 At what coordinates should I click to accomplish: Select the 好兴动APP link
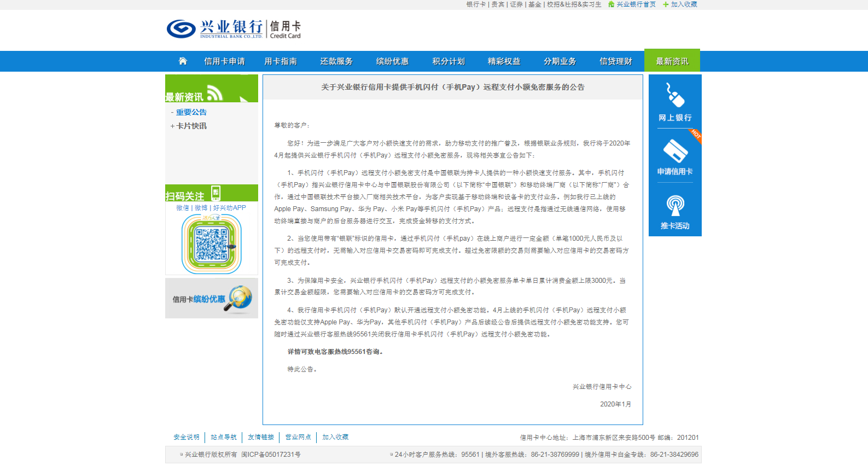click(x=230, y=208)
